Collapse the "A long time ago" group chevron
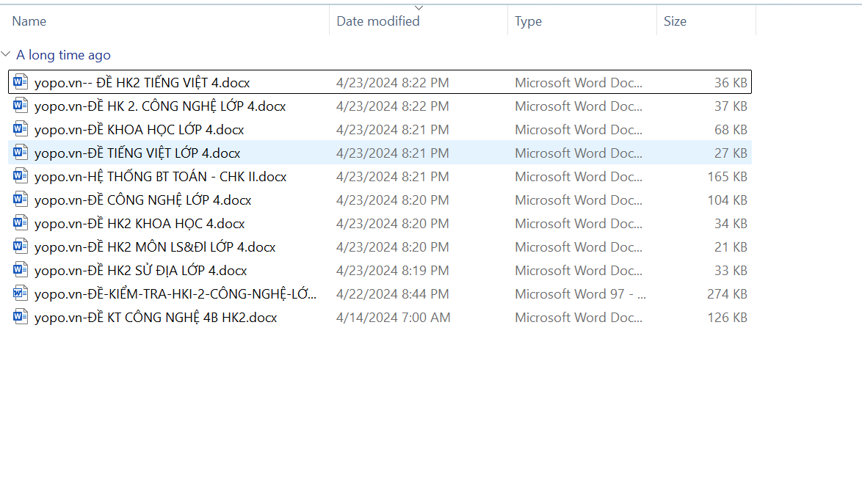The image size is (862, 504). tap(7, 55)
